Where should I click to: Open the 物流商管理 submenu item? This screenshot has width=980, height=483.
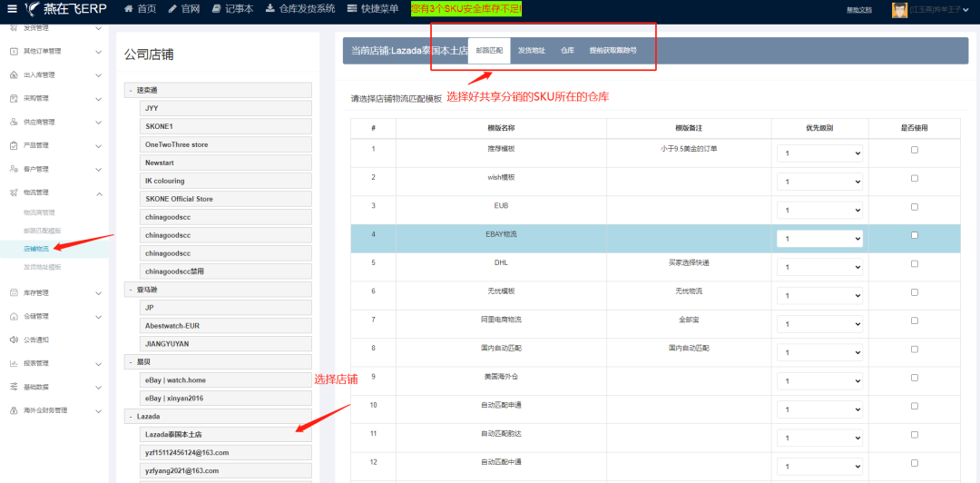(x=39, y=212)
